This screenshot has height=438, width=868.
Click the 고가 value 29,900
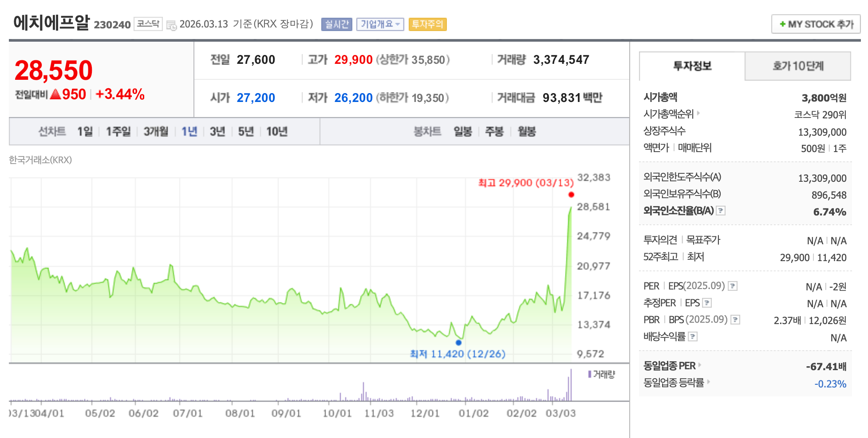353,59
